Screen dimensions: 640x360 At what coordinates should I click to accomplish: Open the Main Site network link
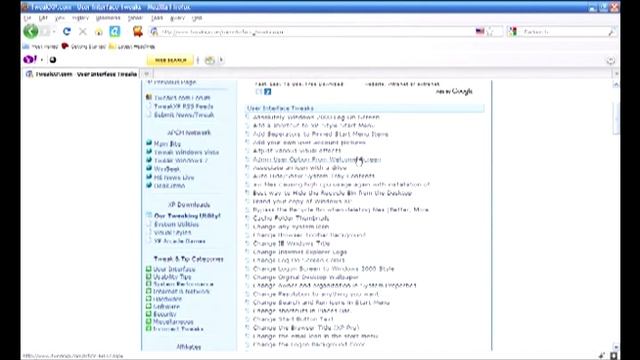167,144
